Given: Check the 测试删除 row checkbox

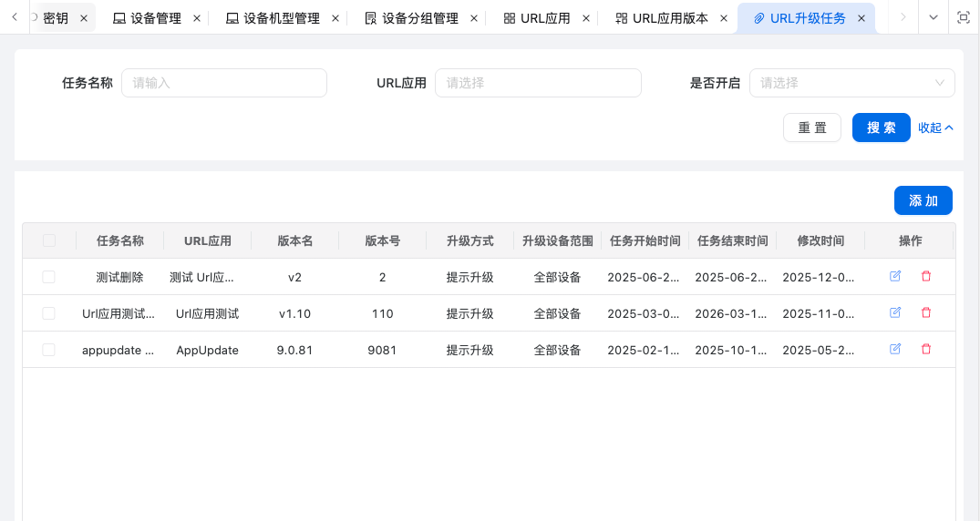Looking at the screenshot, I should pyautogui.click(x=49, y=277).
